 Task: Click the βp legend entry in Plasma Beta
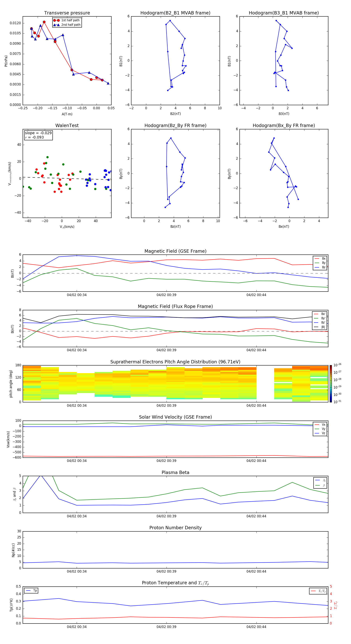point(321,480)
